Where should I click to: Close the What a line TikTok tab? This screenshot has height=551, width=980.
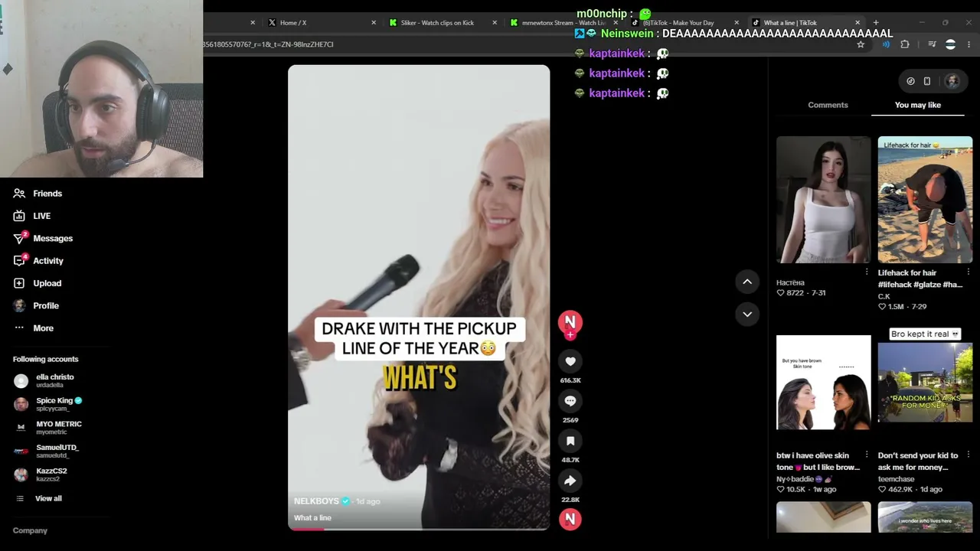click(x=857, y=23)
